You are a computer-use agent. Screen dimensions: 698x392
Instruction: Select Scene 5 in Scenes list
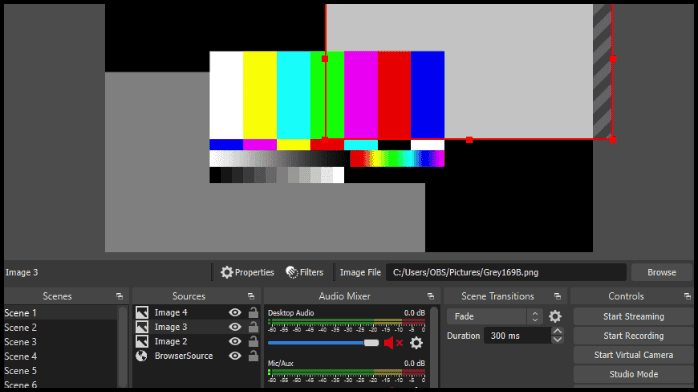[x=61, y=371]
